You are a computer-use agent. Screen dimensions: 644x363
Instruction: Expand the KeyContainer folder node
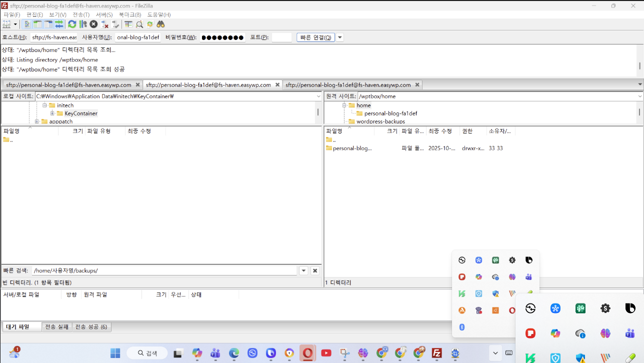point(52,113)
